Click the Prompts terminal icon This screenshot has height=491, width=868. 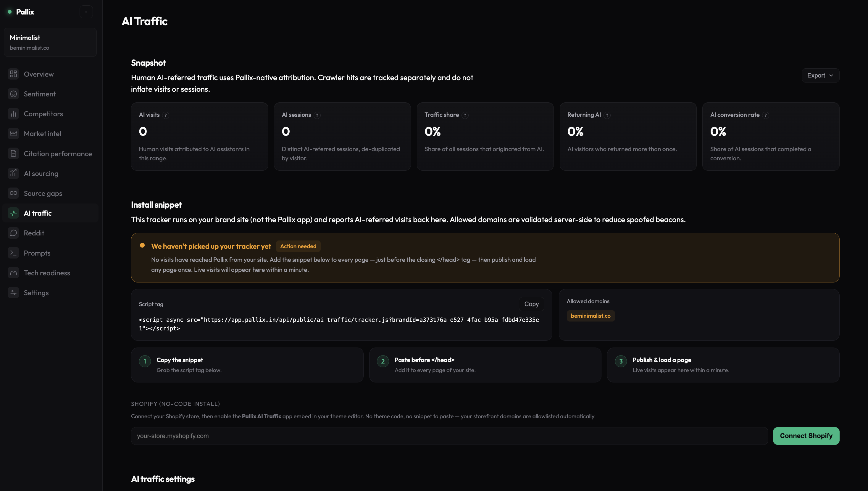tap(14, 253)
